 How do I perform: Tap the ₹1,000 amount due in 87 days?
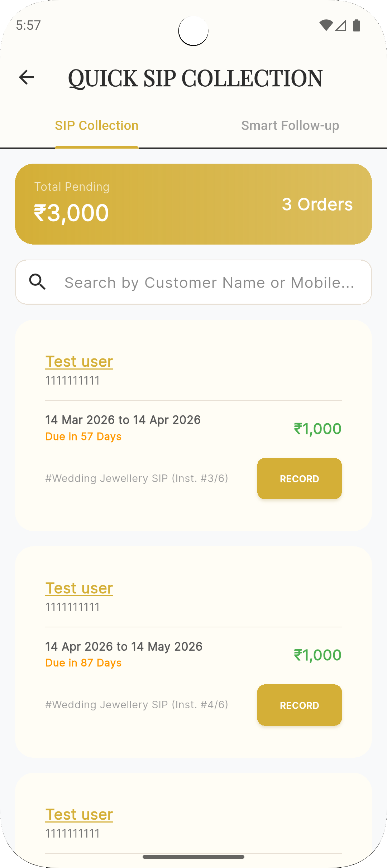[317, 655]
